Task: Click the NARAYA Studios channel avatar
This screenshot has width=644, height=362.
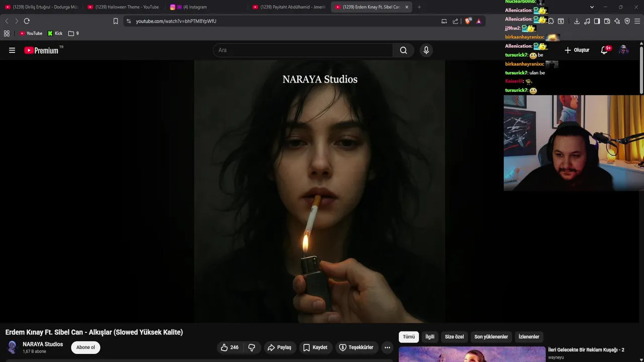Action: click(12, 347)
